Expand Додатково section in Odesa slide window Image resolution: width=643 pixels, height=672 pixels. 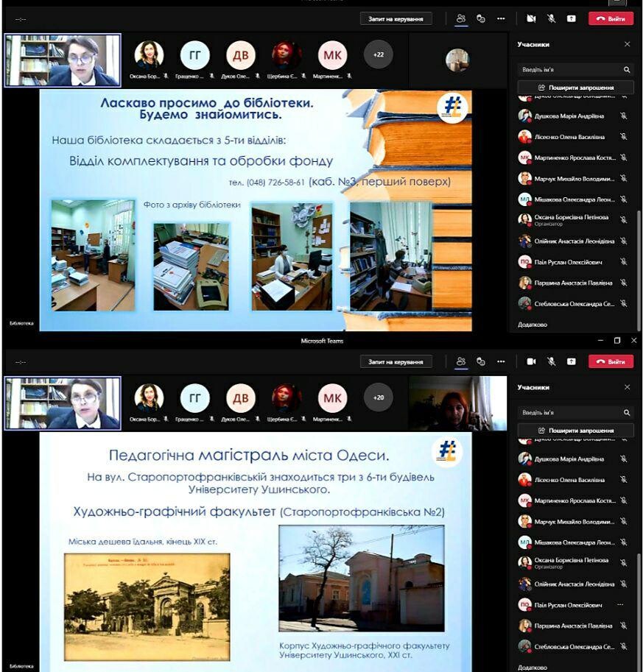(x=532, y=668)
